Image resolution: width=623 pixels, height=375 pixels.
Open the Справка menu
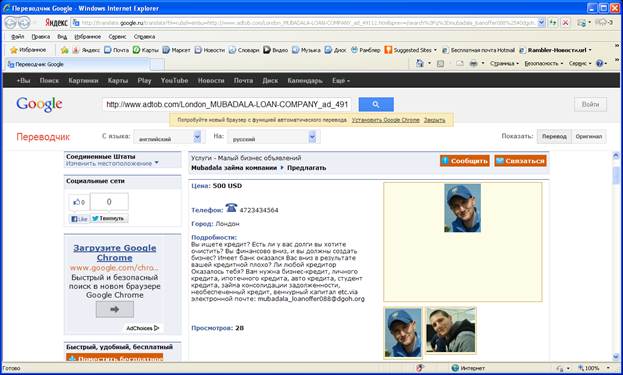(144, 37)
